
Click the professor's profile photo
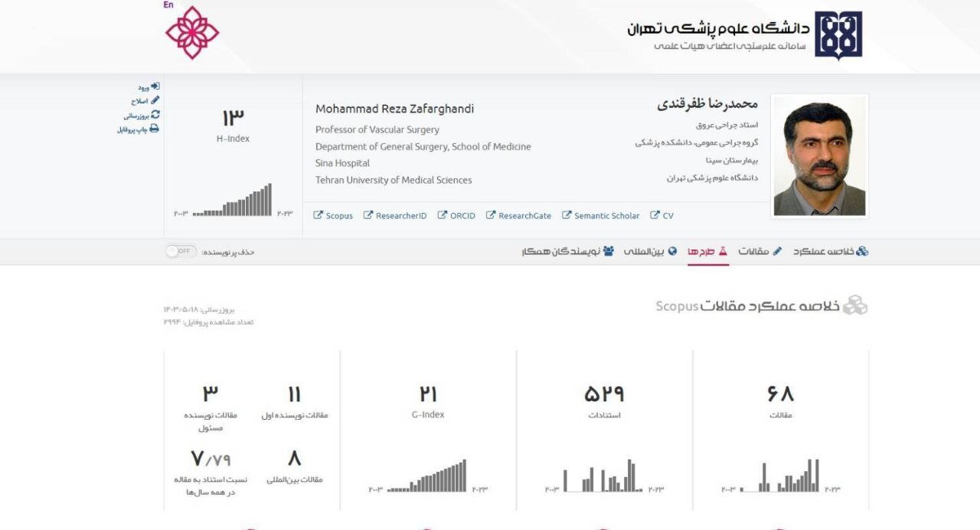819,155
